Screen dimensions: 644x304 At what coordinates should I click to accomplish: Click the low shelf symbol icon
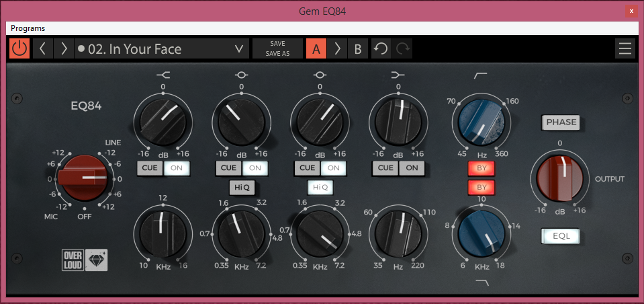coord(398,75)
